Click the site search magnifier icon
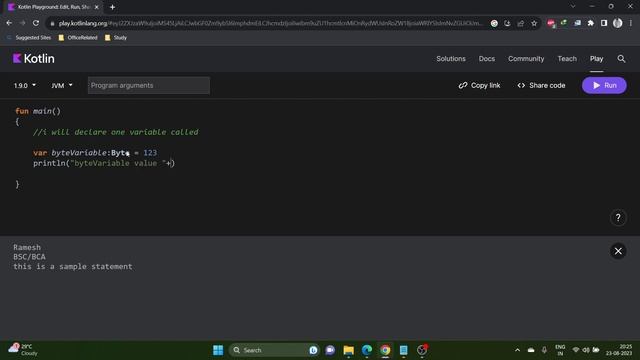Screen dimensions: 640x360 [x=621, y=59]
